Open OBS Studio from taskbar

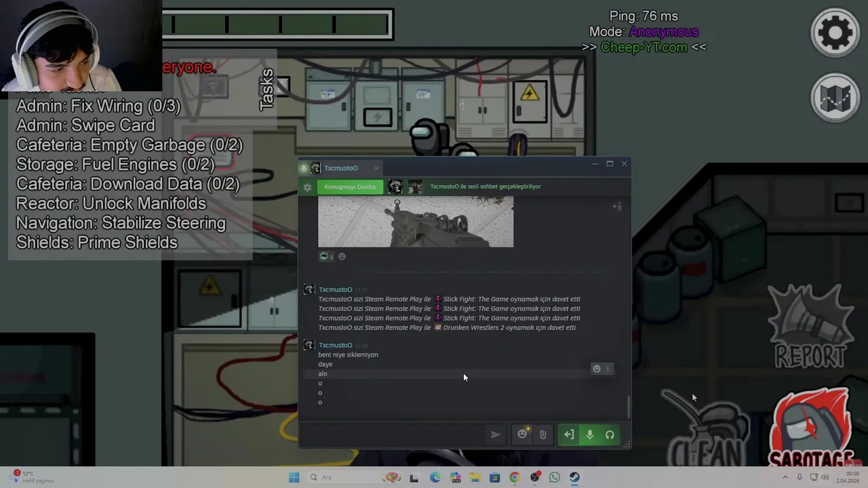(x=535, y=477)
